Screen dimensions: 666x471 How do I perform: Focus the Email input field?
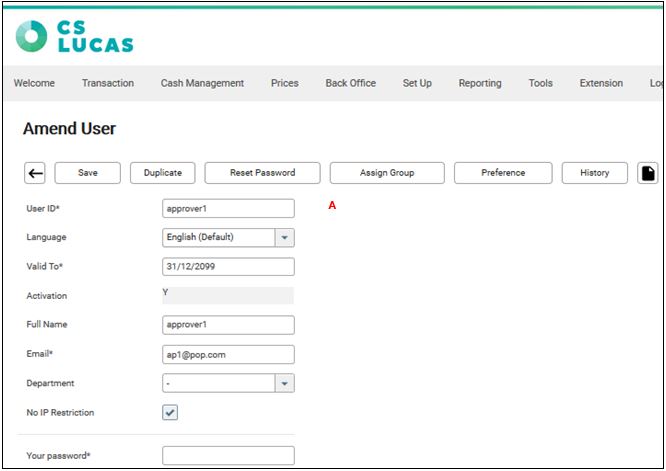tap(228, 354)
